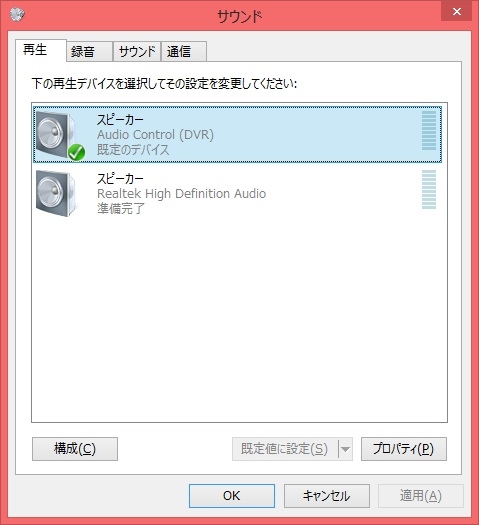
Task: Close the サウンド dialog window
Action: tap(457, 12)
